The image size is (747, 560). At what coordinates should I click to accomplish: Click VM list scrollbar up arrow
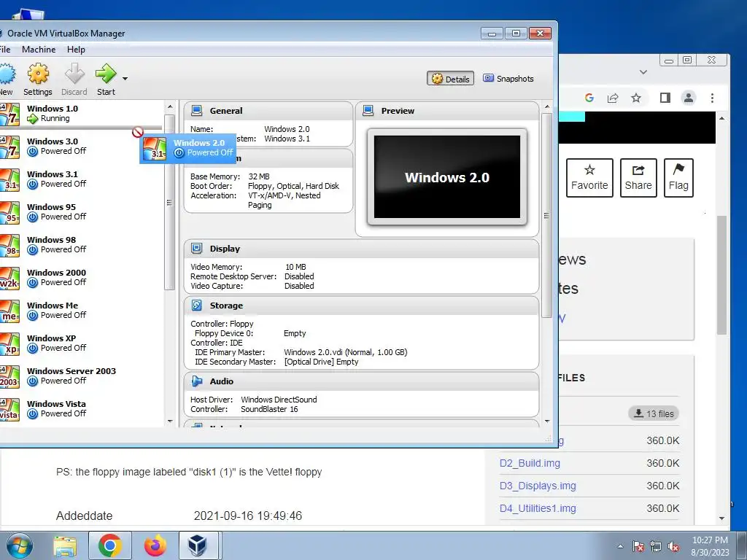point(170,106)
